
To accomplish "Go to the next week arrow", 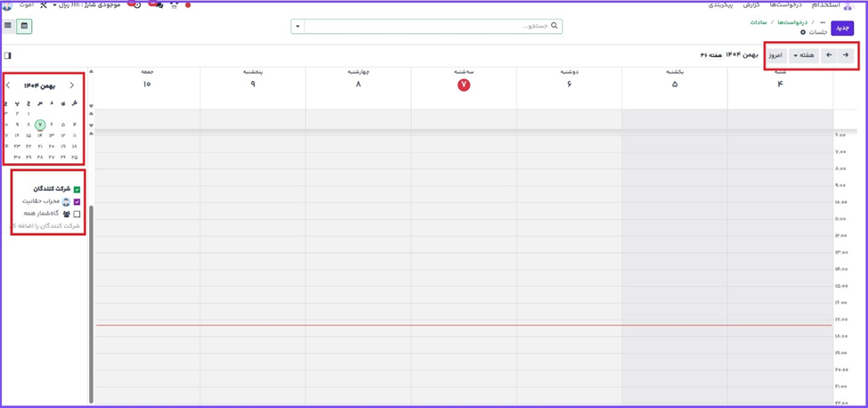I will pos(829,55).
